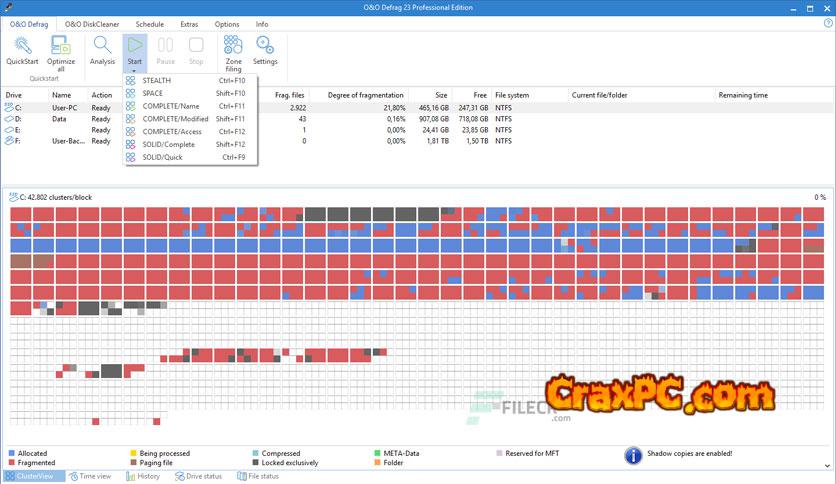
Task: Pick SOLID/Quick from the dropdown
Action: coord(162,157)
